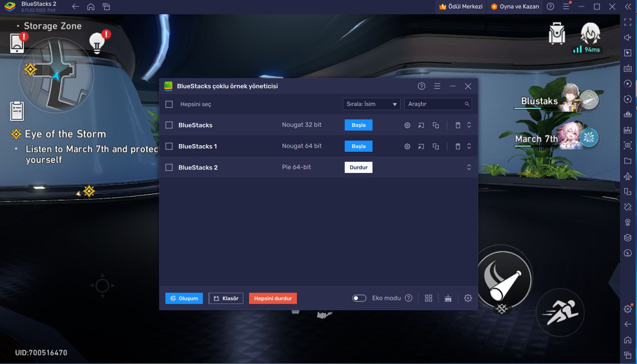Collapse the right sidebar with double chevron
Image resolution: width=637 pixels, height=364 pixels.
[x=628, y=7]
